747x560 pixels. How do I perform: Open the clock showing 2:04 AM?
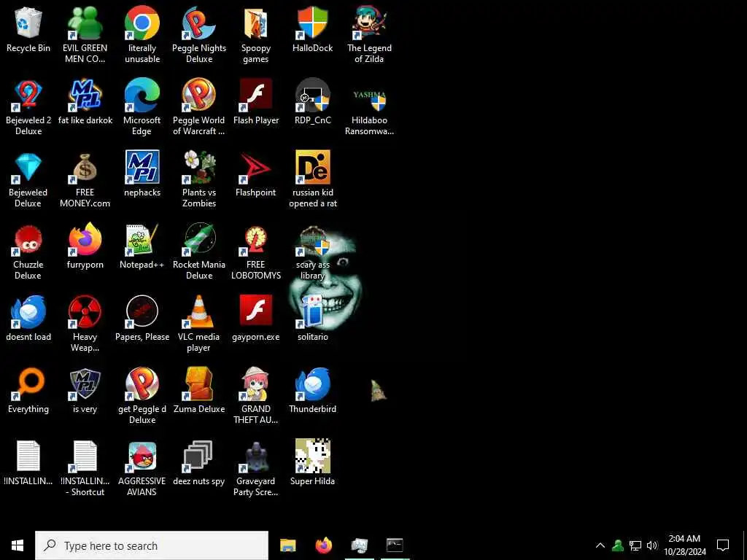pyautogui.click(x=684, y=545)
